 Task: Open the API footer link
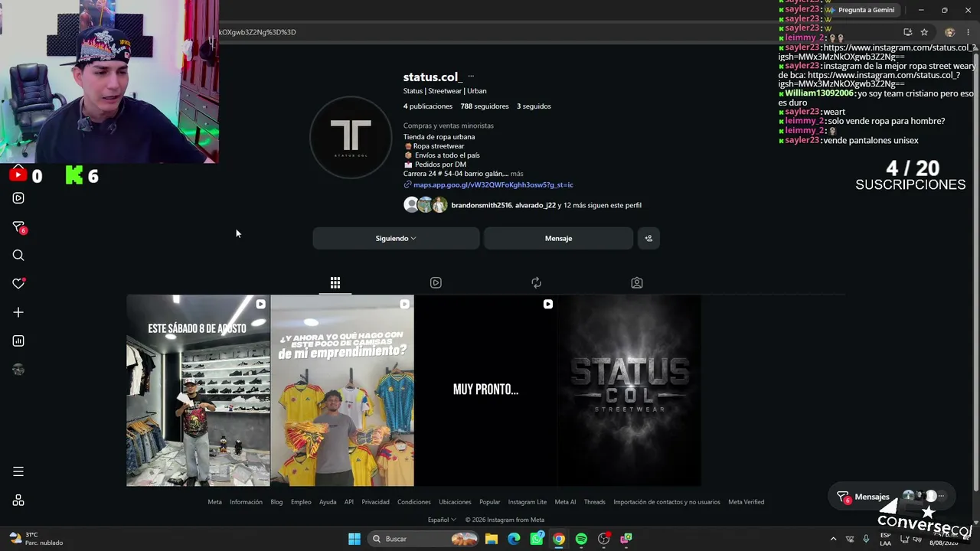pyautogui.click(x=349, y=502)
